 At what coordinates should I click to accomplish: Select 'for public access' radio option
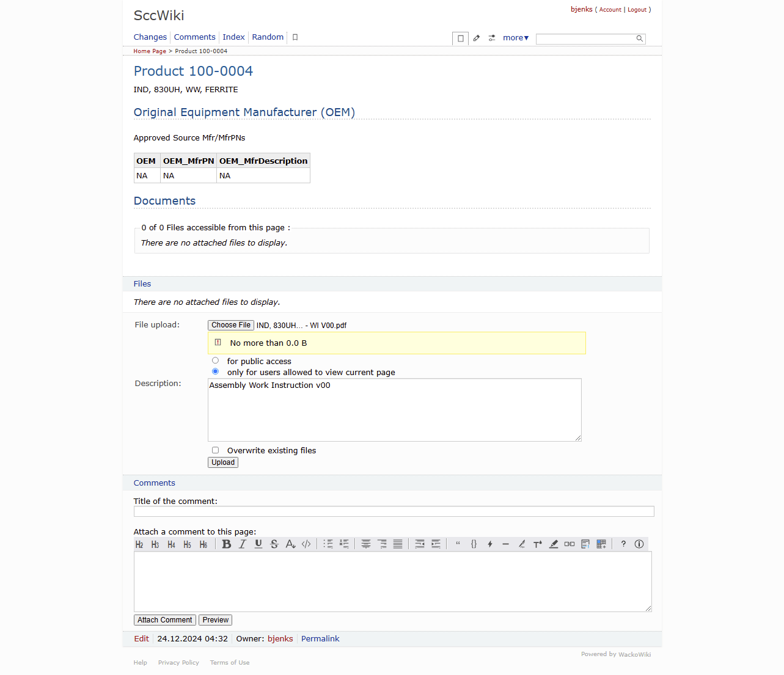click(x=215, y=360)
